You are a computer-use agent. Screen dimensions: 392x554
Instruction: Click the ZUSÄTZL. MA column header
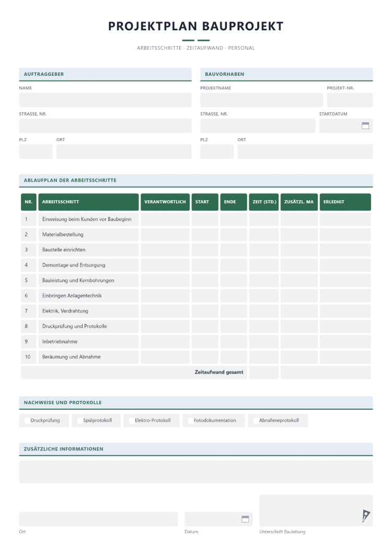tap(299, 202)
